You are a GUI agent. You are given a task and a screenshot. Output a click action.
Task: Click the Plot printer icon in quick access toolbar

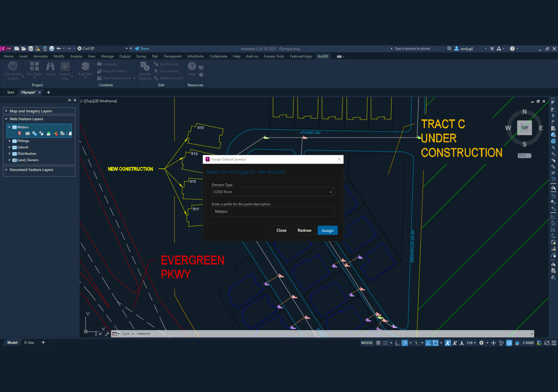click(x=51, y=49)
